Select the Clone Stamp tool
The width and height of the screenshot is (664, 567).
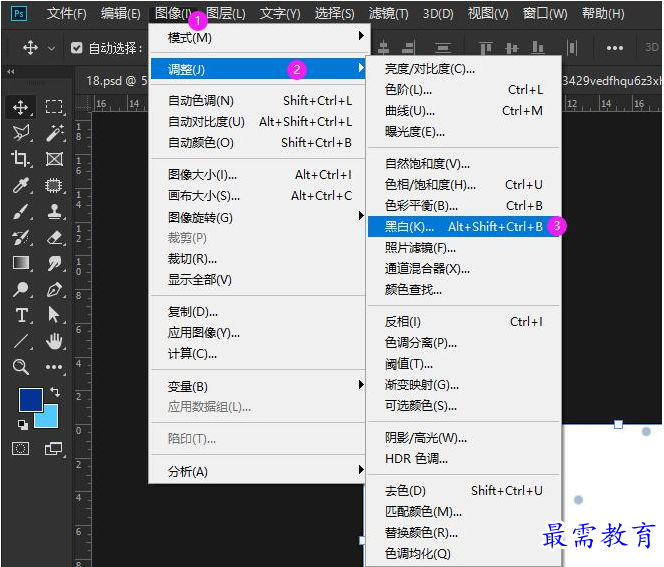coord(54,211)
